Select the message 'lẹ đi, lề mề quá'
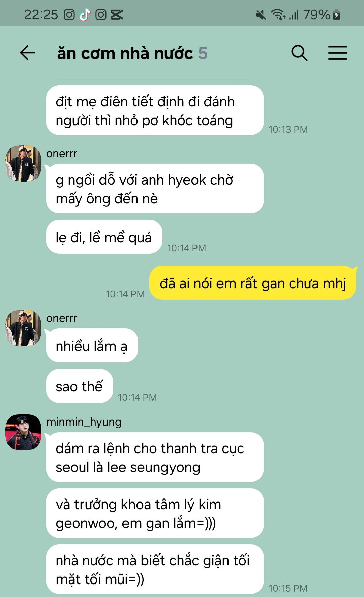The height and width of the screenshot is (597, 364). (104, 237)
